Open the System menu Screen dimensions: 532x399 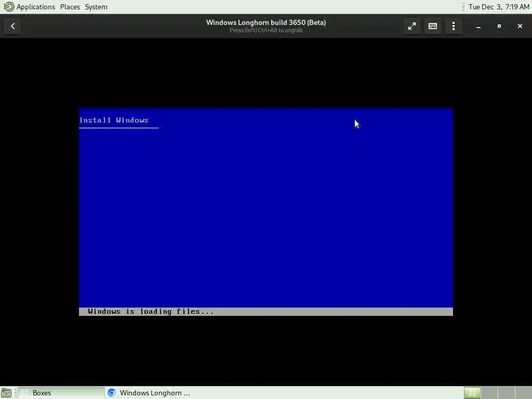coord(96,7)
